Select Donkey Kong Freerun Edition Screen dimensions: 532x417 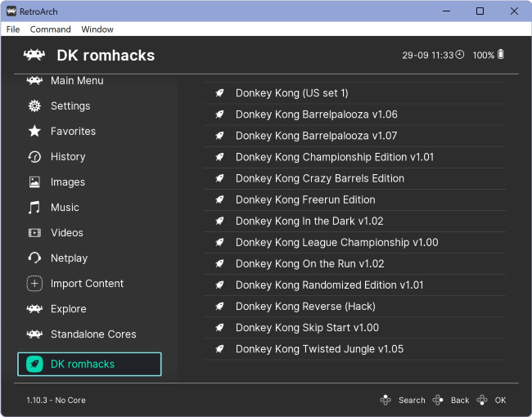tap(354, 200)
